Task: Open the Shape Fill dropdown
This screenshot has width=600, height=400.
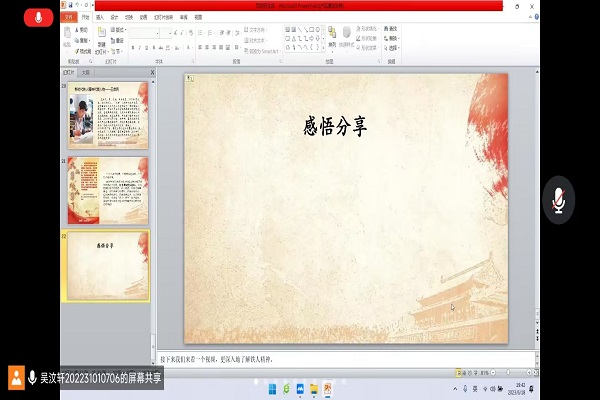Action: [366, 30]
